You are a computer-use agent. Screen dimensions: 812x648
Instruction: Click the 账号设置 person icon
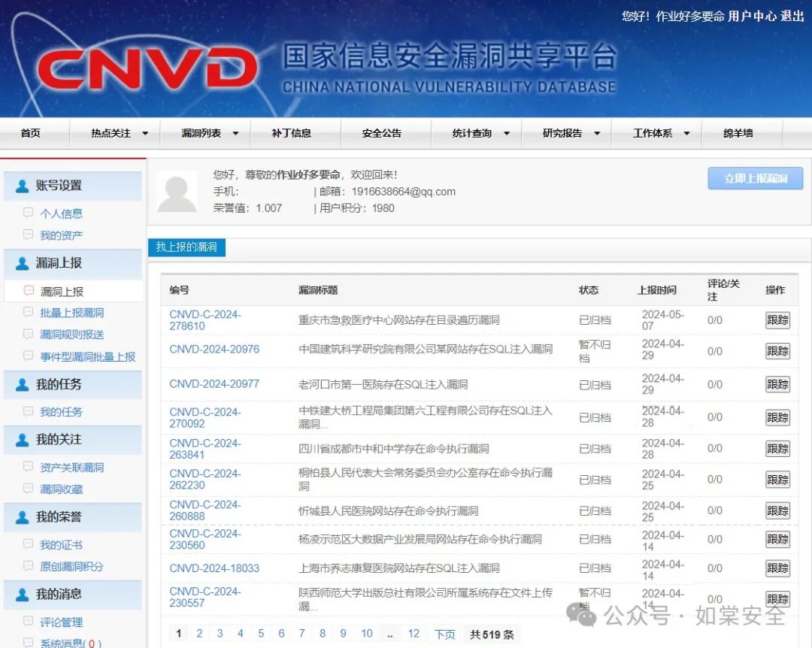(23, 186)
